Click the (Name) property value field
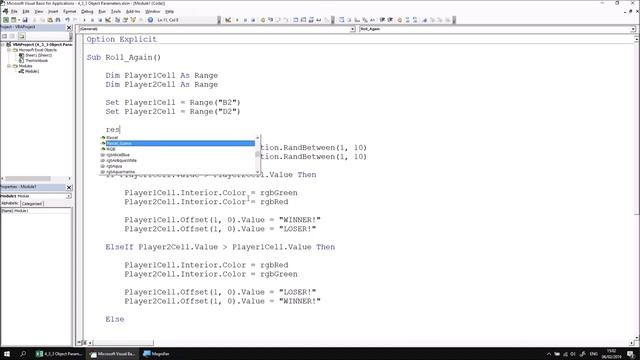640x360 pixels. 42,211
